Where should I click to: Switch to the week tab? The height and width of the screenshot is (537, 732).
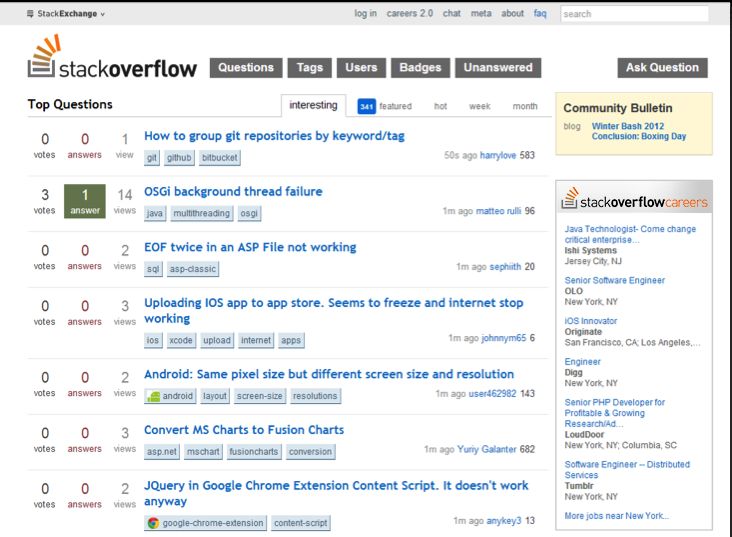(479, 106)
